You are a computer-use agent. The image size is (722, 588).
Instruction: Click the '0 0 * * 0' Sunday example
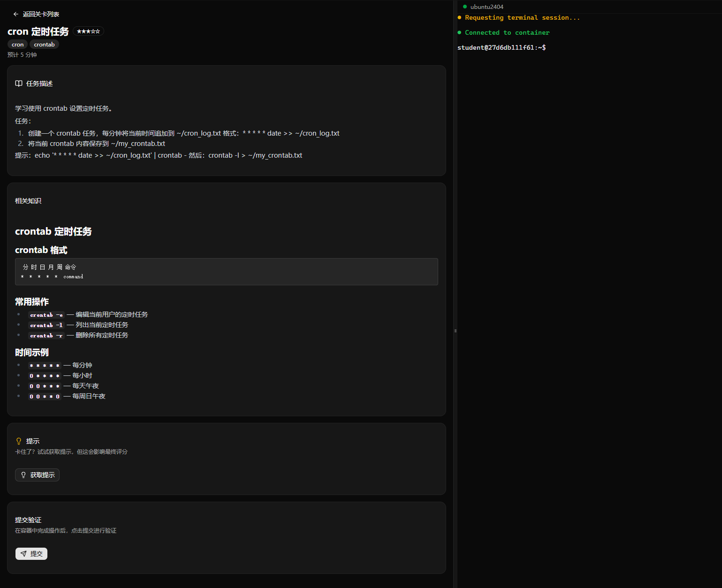[x=45, y=397]
